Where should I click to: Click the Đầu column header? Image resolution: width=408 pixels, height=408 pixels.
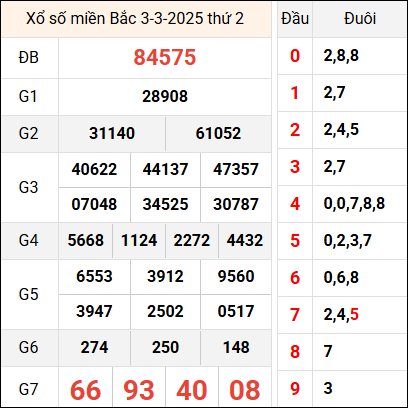(295, 19)
